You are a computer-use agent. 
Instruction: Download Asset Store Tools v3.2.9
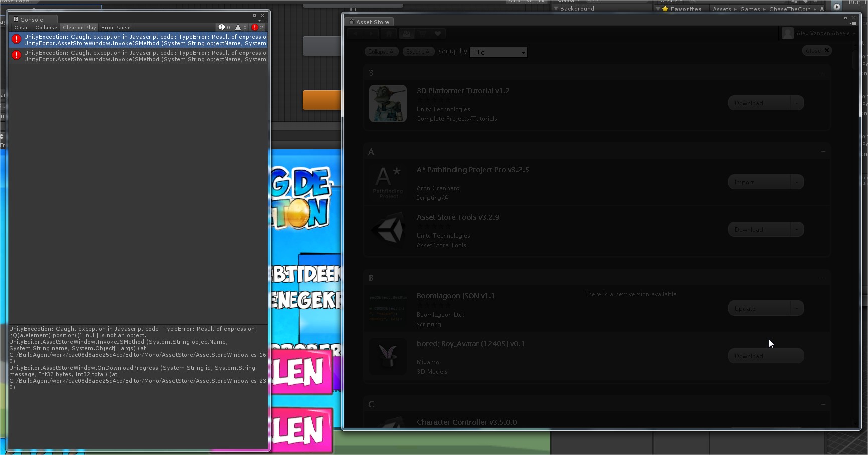pyautogui.click(x=759, y=230)
